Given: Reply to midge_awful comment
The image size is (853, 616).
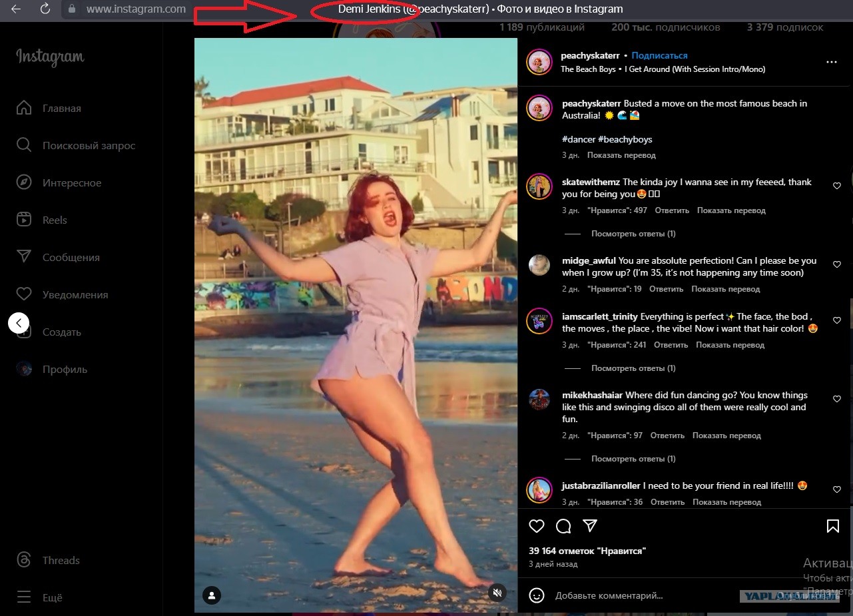Looking at the screenshot, I should coord(667,289).
